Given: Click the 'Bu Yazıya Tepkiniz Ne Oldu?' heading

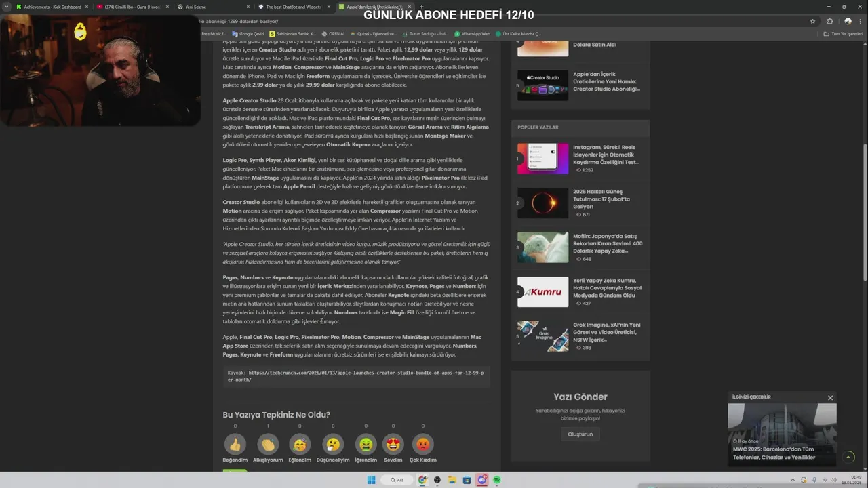Looking at the screenshot, I should (x=277, y=415).
